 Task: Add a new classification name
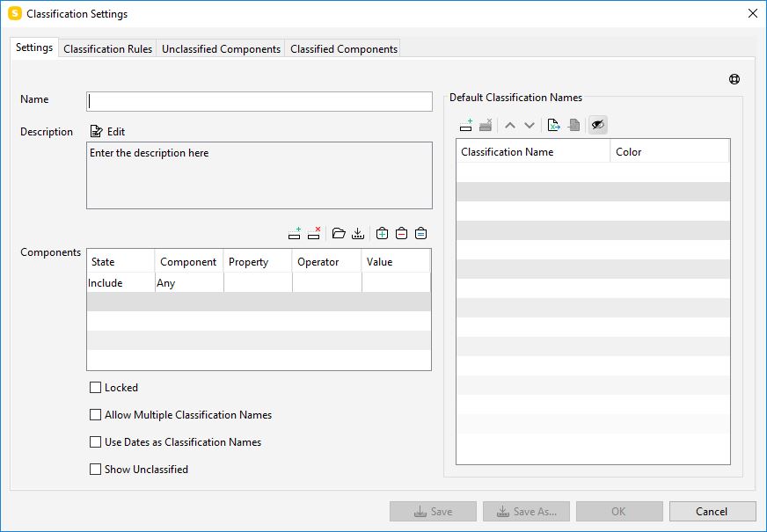[x=464, y=124]
